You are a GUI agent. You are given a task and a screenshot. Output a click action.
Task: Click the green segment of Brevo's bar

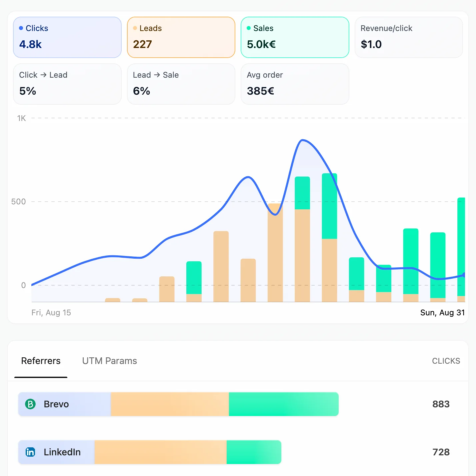click(x=283, y=404)
